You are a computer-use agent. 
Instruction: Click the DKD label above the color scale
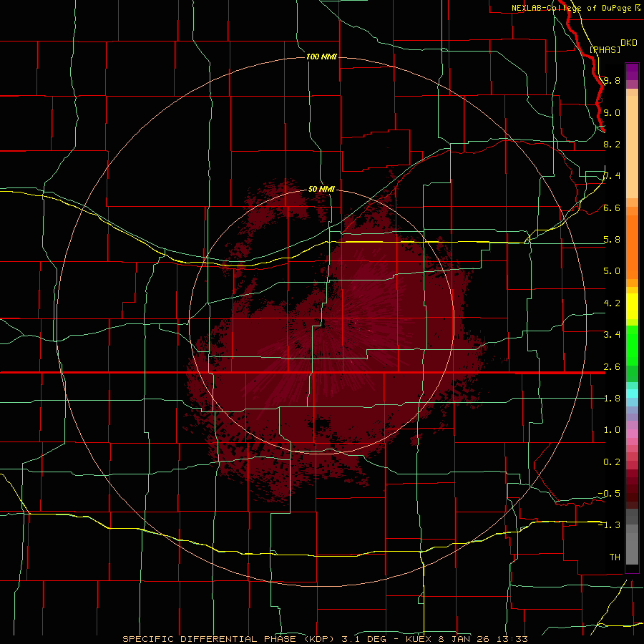point(629,42)
